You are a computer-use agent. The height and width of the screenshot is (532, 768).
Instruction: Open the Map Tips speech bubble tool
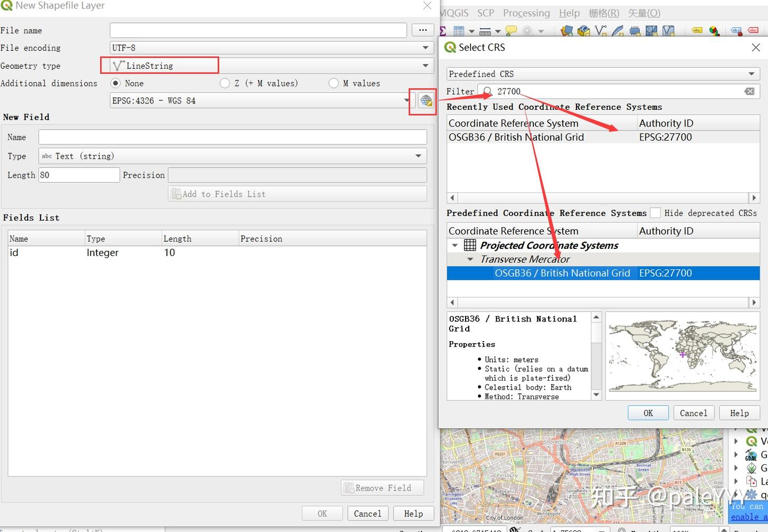pos(511,31)
